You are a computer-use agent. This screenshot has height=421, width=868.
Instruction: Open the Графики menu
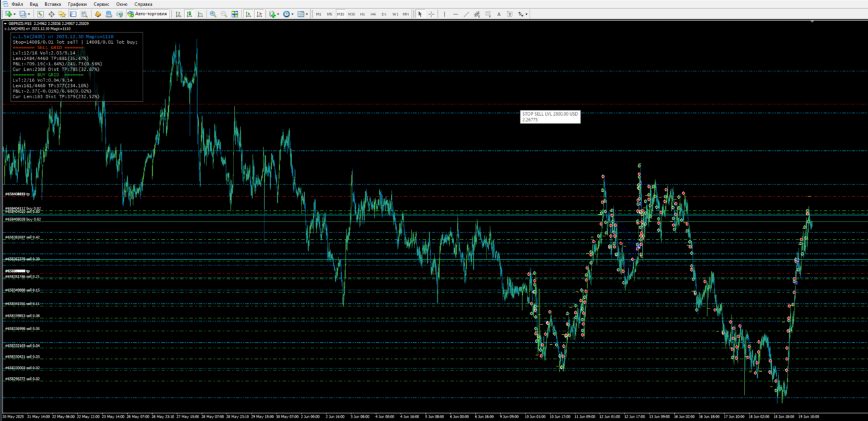pos(77,4)
